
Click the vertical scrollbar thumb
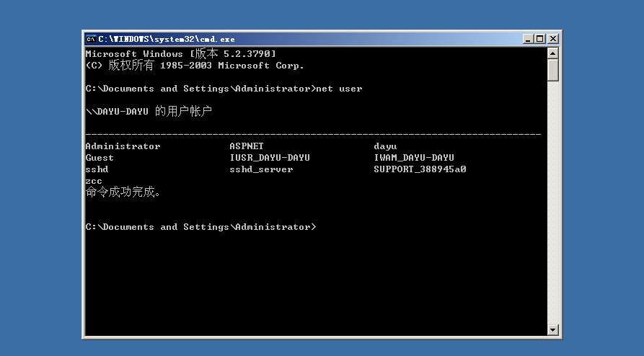pyautogui.click(x=553, y=70)
